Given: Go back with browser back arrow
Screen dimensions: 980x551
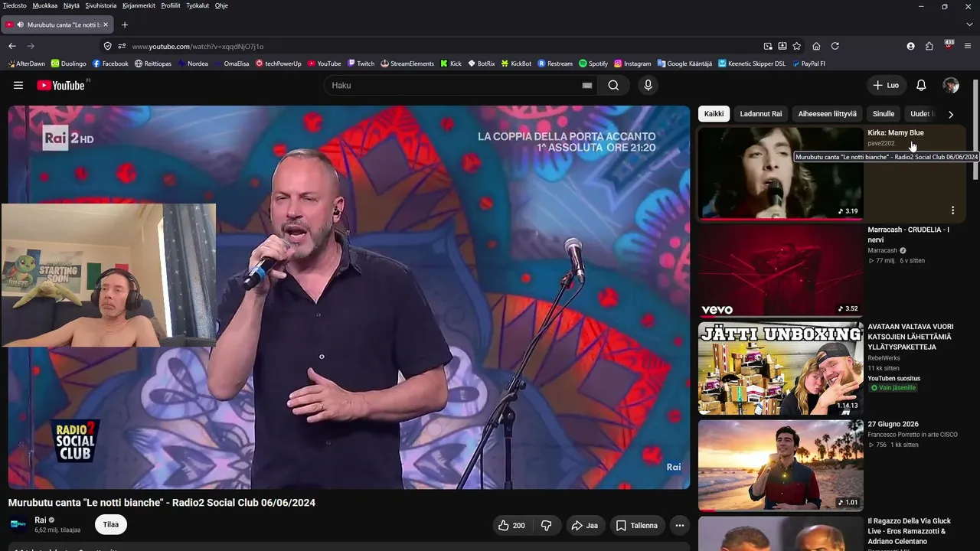Looking at the screenshot, I should tap(12, 46).
